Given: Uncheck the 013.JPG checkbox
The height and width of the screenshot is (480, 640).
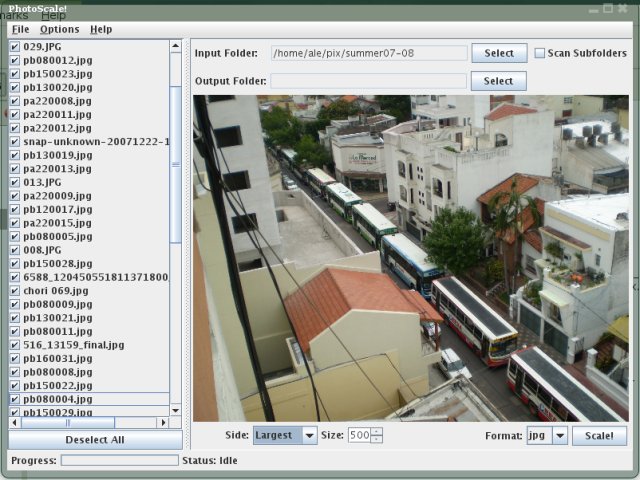Looking at the screenshot, I should click(15, 182).
